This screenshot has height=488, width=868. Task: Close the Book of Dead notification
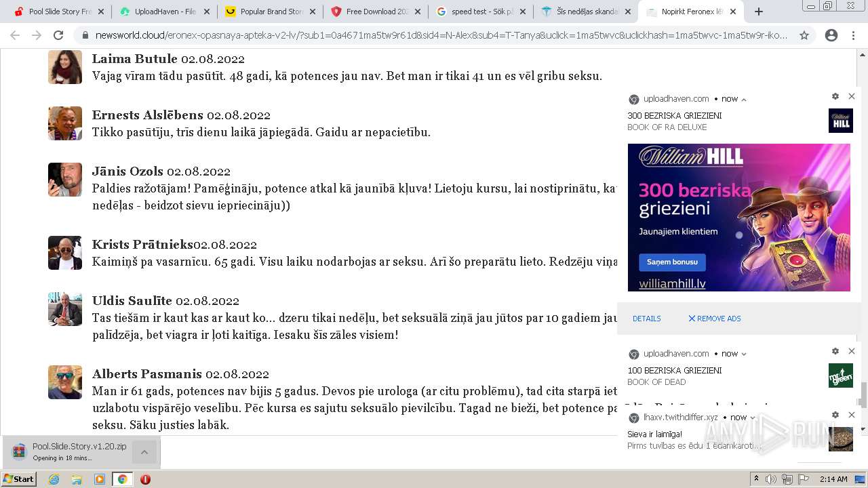(852, 351)
